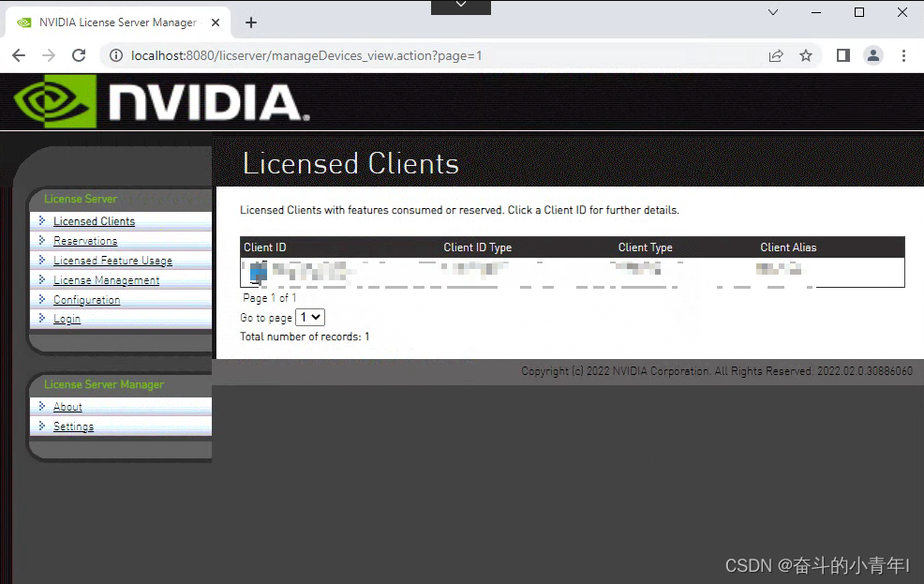Image resolution: width=924 pixels, height=584 pixels.
Task: Open the three-dot browser menu
Action: coord(903,55)
